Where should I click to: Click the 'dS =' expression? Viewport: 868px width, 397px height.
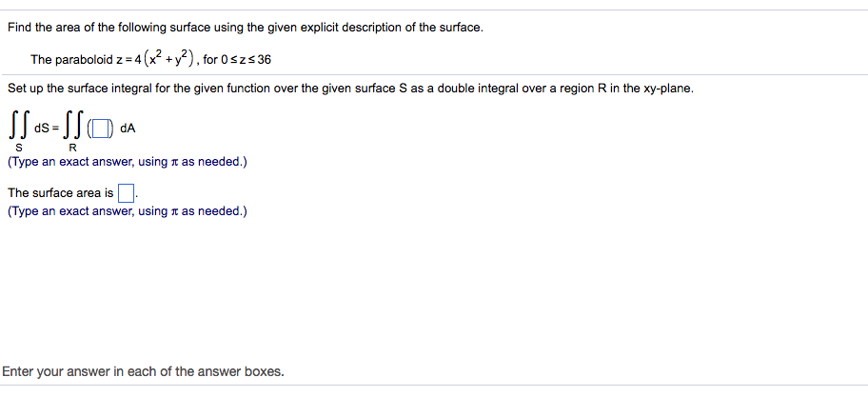pos(45,129)
